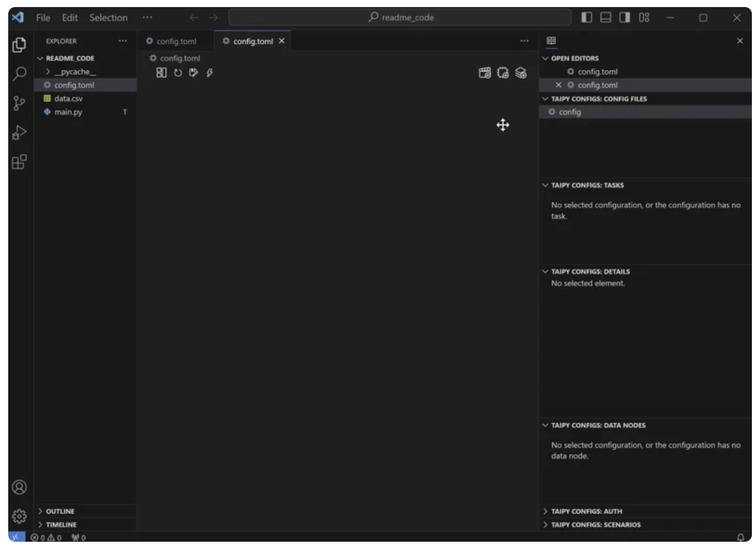Click 'No selected element.' text
The image size is (756, 547).
point(588,283)
